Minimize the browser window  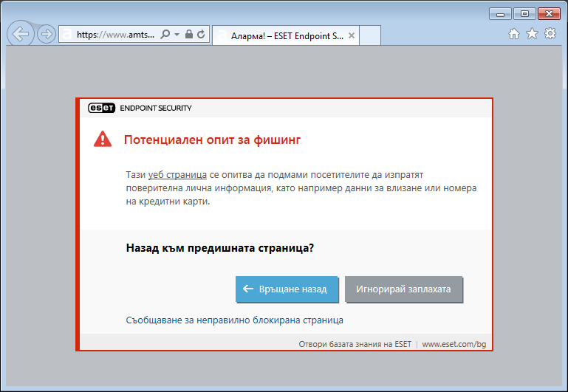point(500,14)
